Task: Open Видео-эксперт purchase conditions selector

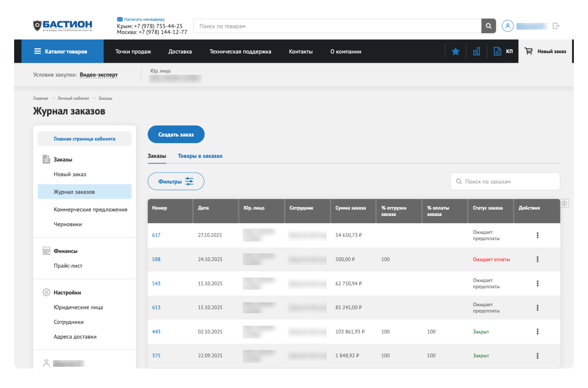Action: [98, 75]
